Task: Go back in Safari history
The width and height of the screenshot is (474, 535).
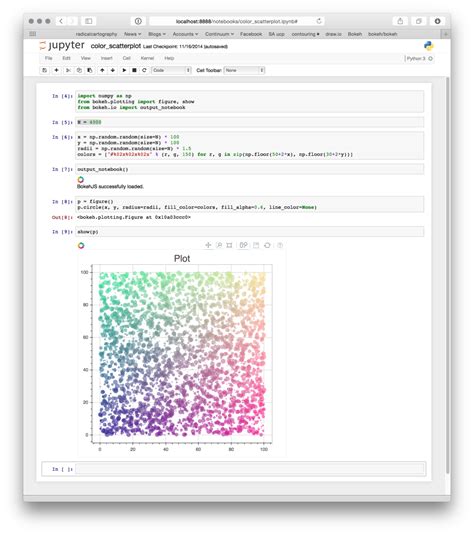Action: (61, 21)
